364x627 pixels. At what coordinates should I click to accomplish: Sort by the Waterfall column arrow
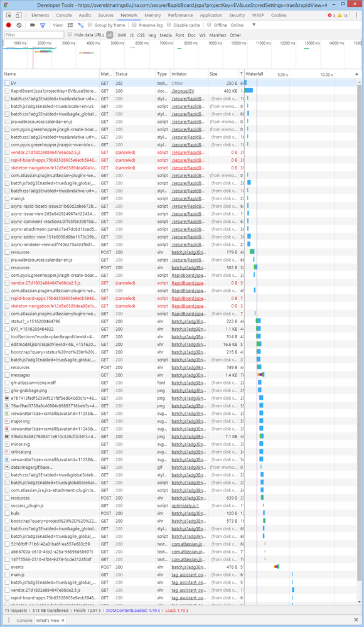tap(356, 74)
